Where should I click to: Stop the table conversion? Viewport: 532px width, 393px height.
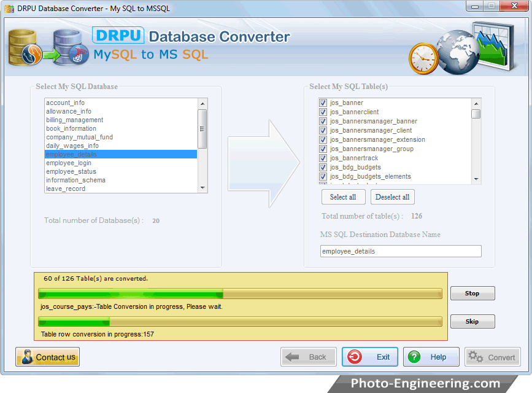pos(472,293)
